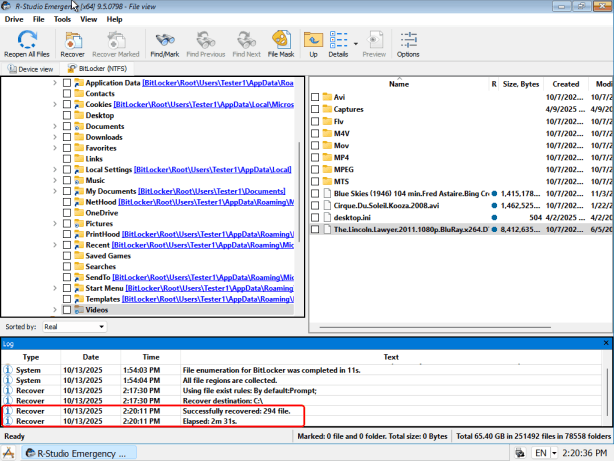Click the Linux icon in the taskbar
The height and width of the screenshot is (461, 614).
[9, 452]
